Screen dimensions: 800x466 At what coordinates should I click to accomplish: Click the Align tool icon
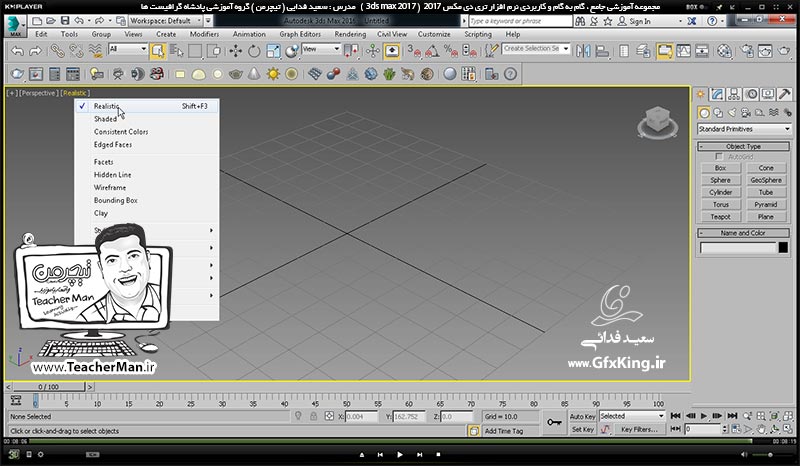(602, 51)
